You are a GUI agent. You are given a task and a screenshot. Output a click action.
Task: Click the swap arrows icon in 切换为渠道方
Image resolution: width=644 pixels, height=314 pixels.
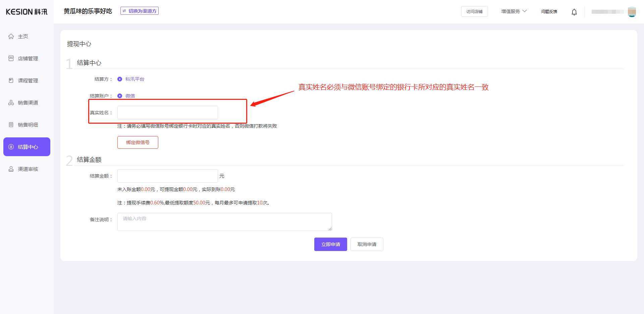(x=124, y=10)
